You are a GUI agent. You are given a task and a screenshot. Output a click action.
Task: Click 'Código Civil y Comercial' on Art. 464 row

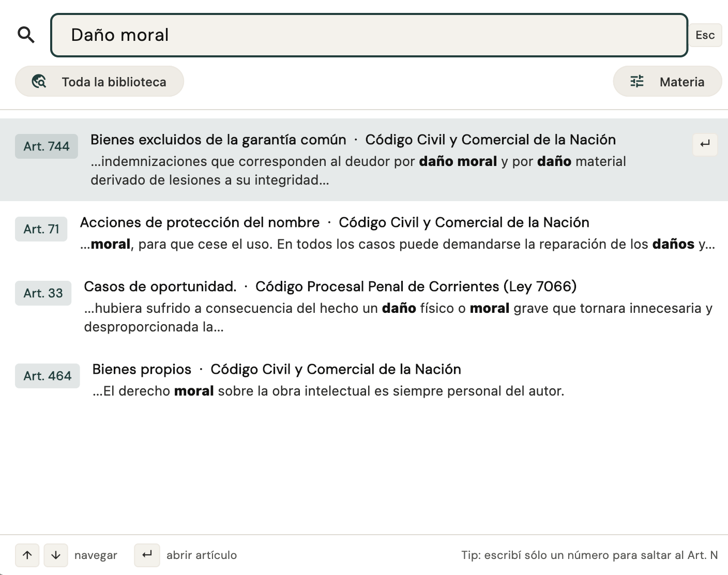(336, 369)
